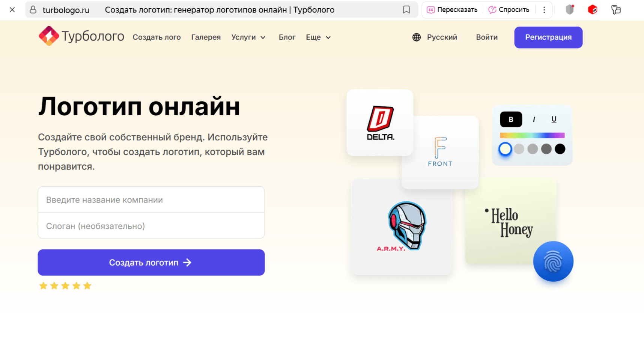Open the rightmost browser toolbar icon
Image resolution: width=644 pixels, height=361 pixels.
(615, 10)
